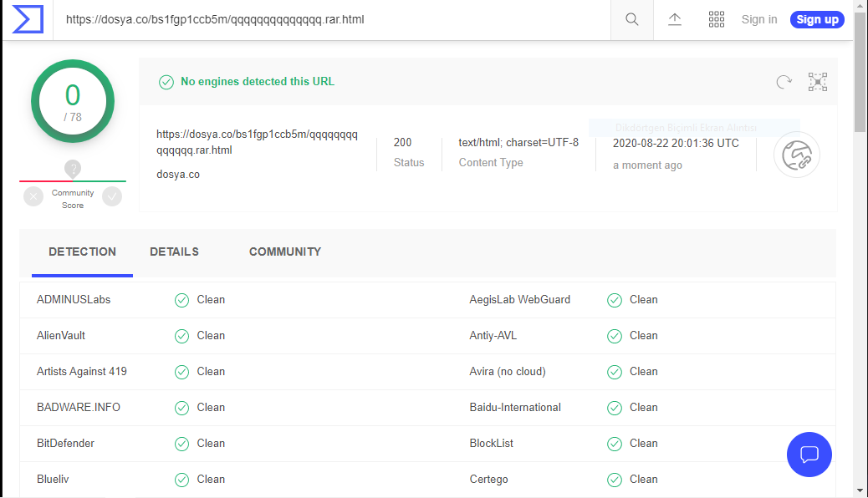Click the magnifier search icon

[632, 19]
